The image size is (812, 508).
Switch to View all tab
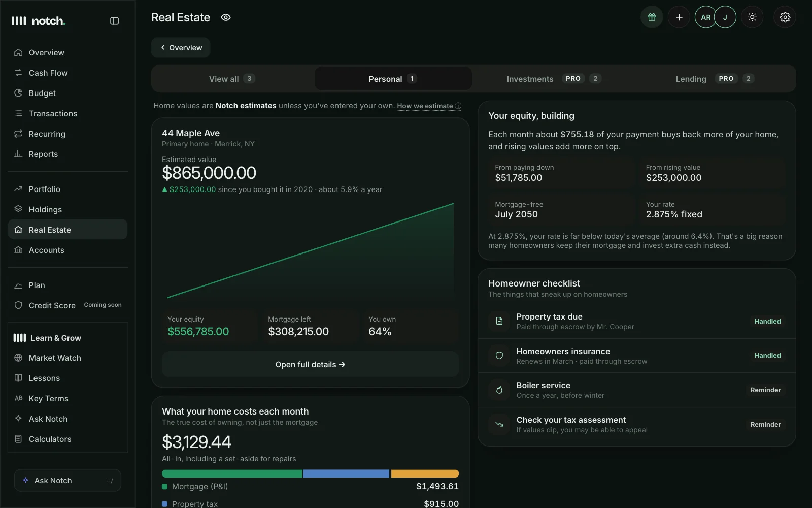pyautogui.click(x=232, y=79)
